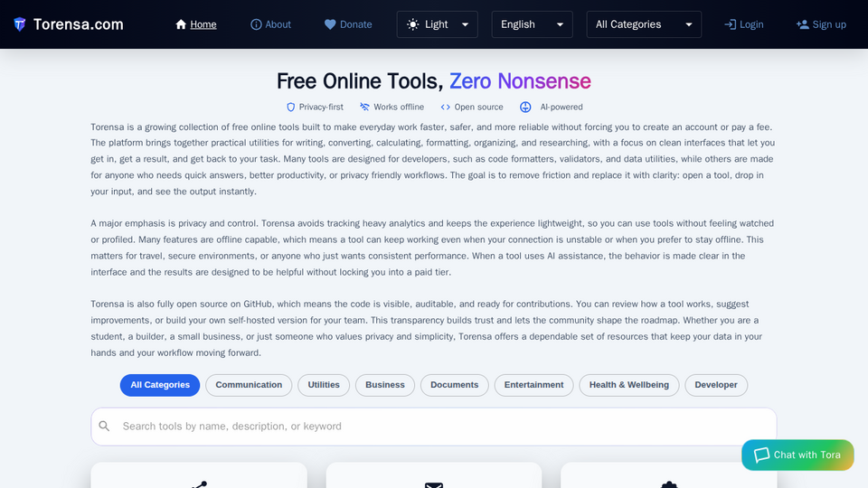The width and height of the screenshot is (868, 488).
Task: Expand the English language dropdown
Action: [x=532, y=24]
